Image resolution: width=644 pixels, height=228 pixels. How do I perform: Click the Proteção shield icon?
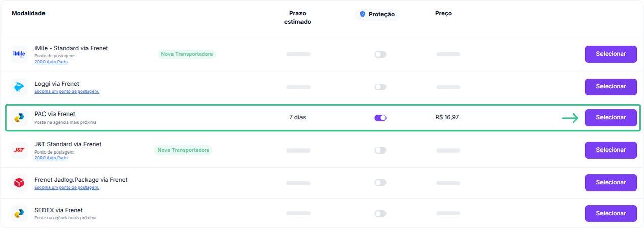(x=362, y=14)
